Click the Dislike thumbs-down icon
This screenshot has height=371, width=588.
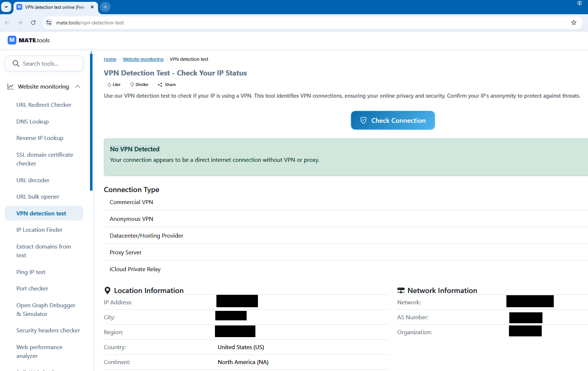coord(132,85)
